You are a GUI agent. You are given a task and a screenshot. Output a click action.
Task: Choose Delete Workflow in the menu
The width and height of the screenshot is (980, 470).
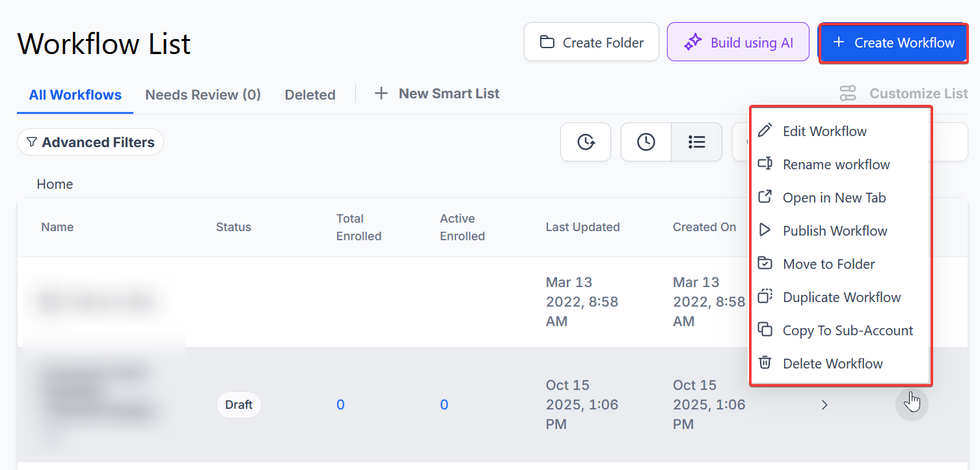click(x=832, y=364)
